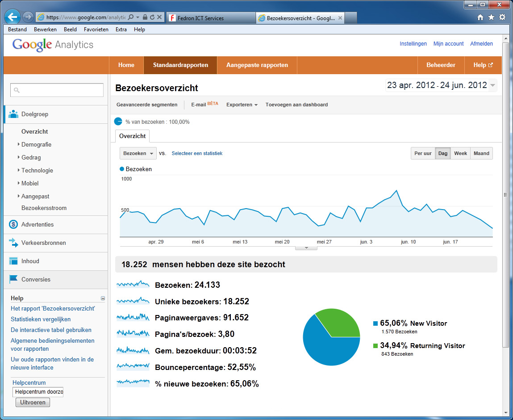
Task: Switch to Fedron ICT Services tab
Action: pos(211,18)
